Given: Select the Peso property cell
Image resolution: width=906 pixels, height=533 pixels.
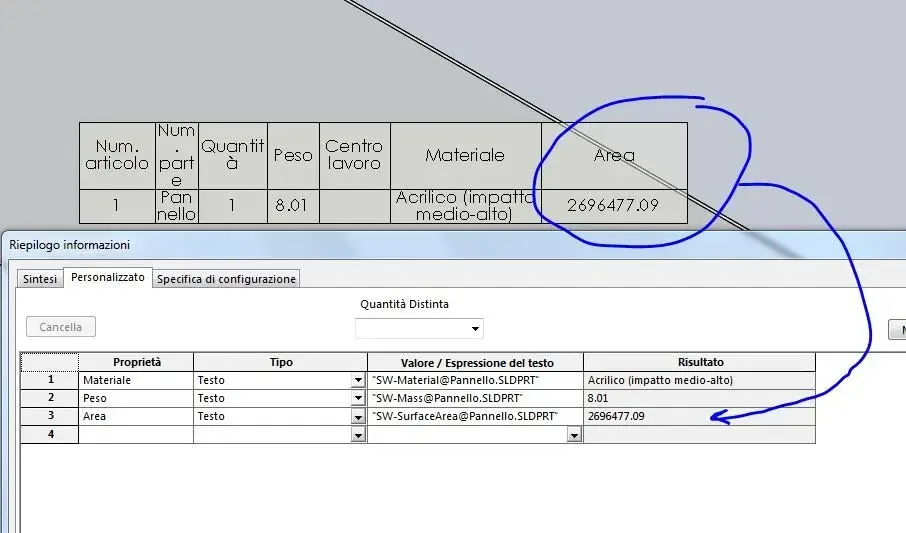Looking at the screenshot, I should pos(136,398).
